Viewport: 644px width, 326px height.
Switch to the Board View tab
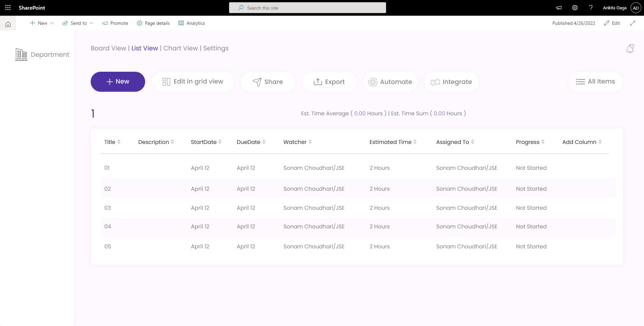(108, 48)
